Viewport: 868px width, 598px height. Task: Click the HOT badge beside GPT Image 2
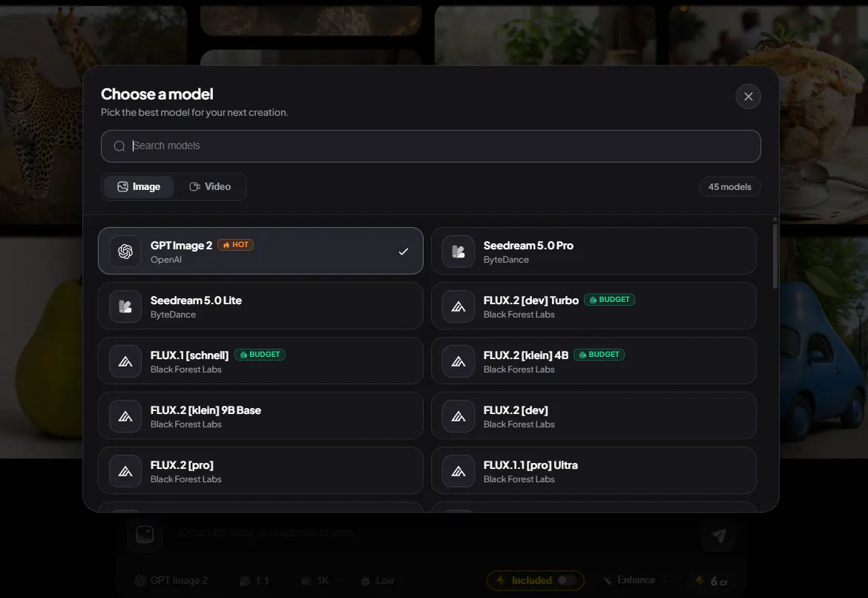pyautogui.click(x=236, y=245)
